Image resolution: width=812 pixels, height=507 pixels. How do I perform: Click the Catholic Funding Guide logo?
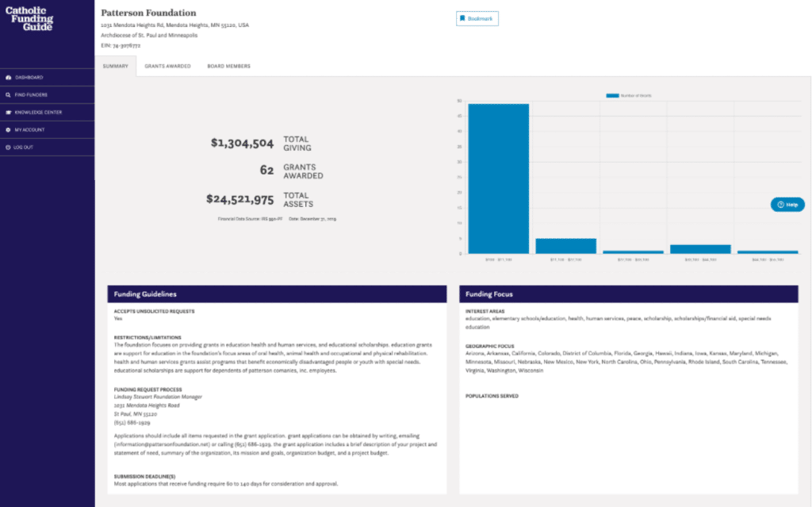tap(29, 19)
